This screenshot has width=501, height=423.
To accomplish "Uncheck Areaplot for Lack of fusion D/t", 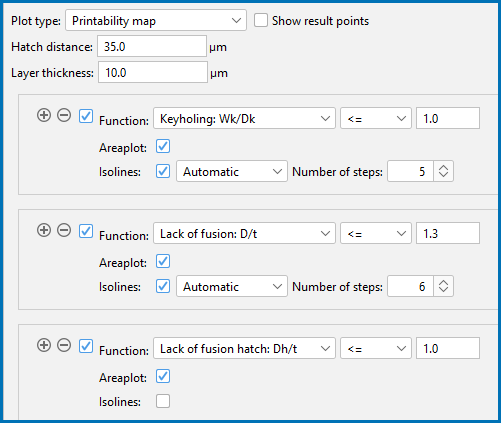I will click(163, 261).
